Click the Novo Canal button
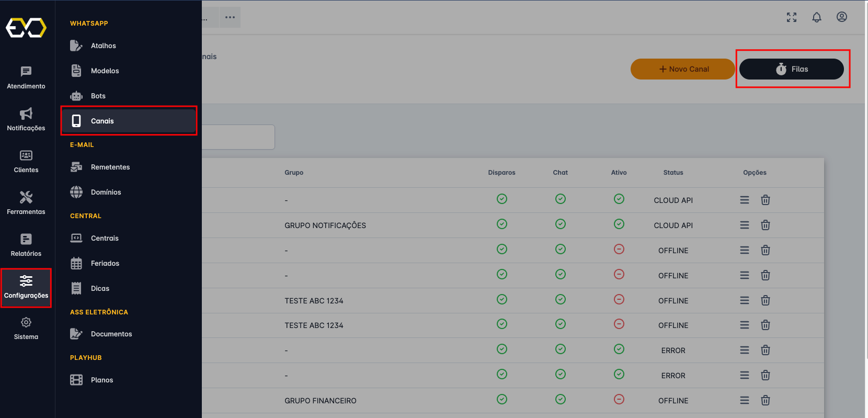This screenshot has width=868, height=418. tap(682, 69)
